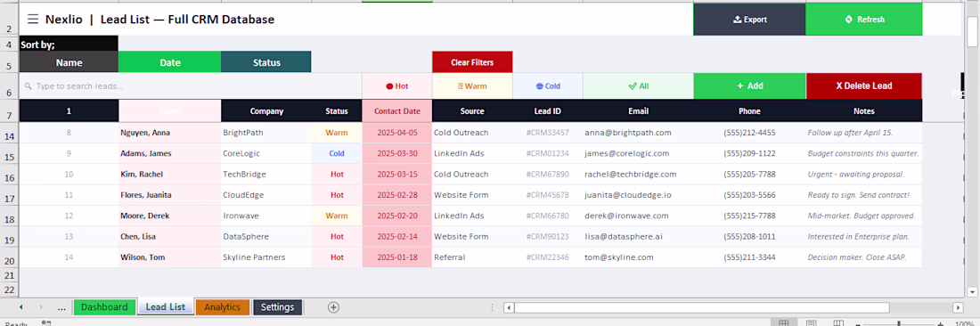The height and width of the screenshot is (326, 980).
Task: Click the Phone column header
Action: coord(749,111)
